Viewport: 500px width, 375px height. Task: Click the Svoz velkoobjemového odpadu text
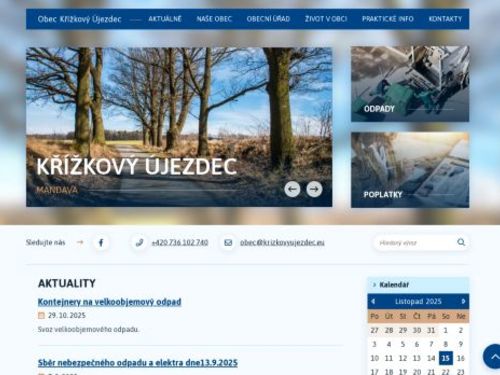coord(88,329)
